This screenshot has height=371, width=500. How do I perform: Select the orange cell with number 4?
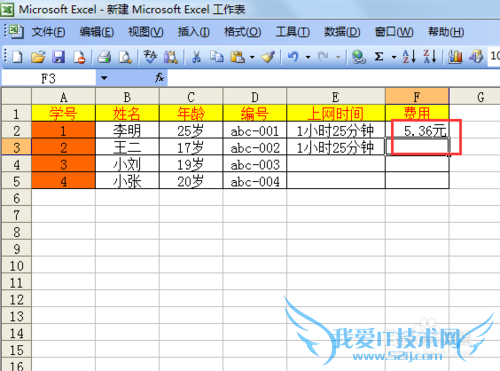point(63,181)
